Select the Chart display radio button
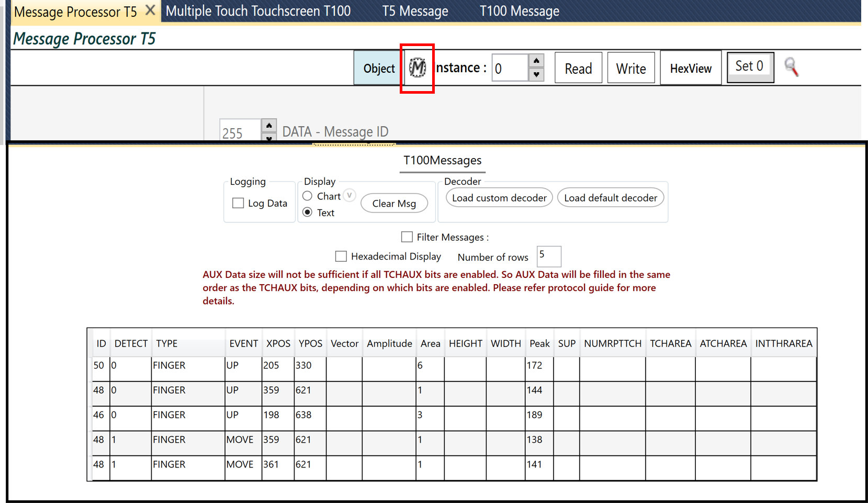 (308, 196)
